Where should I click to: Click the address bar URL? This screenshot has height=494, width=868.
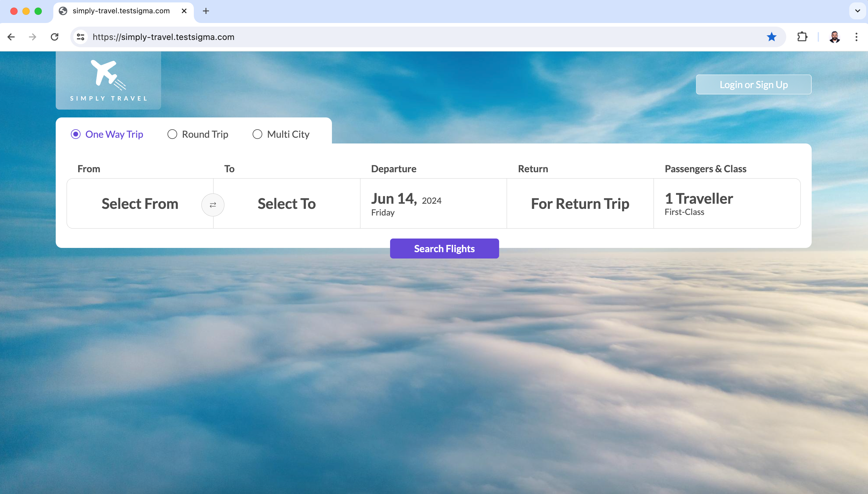point(163,37)
